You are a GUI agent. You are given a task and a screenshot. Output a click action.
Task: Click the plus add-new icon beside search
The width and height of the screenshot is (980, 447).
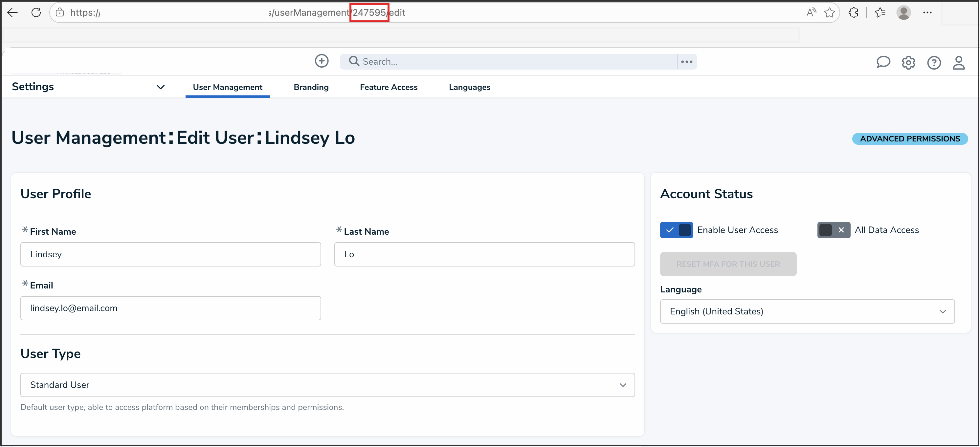click(x=322, y=61)
